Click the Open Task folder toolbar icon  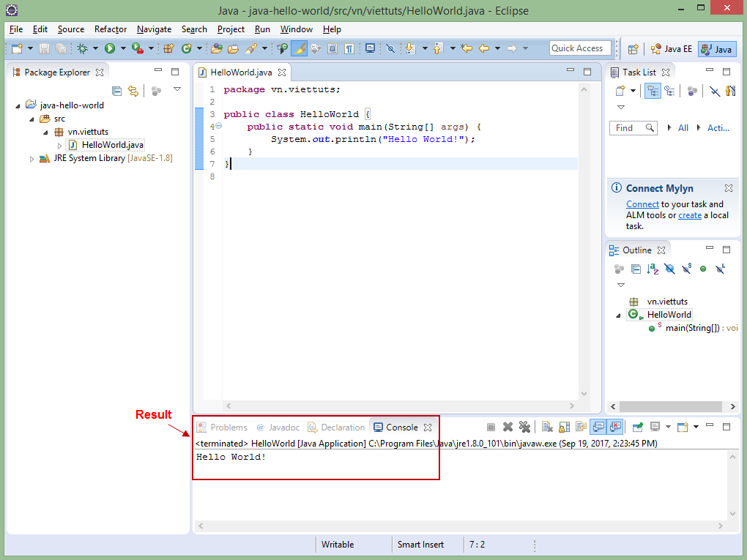pyautogui.click(x=234, y=48)
